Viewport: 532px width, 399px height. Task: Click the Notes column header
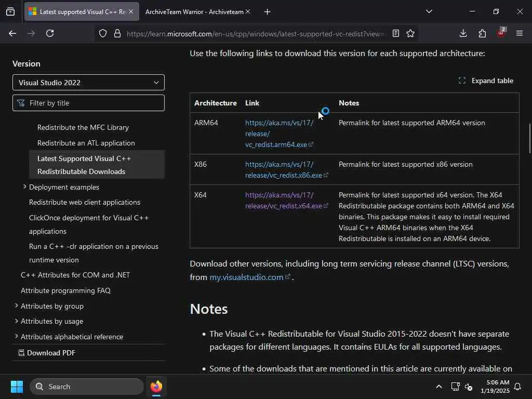click(349, 103)
